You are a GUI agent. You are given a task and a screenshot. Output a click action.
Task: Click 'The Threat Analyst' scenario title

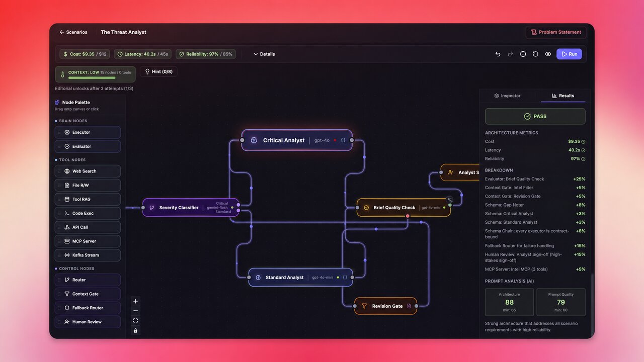pyautogui.click(x=123, y=32)
